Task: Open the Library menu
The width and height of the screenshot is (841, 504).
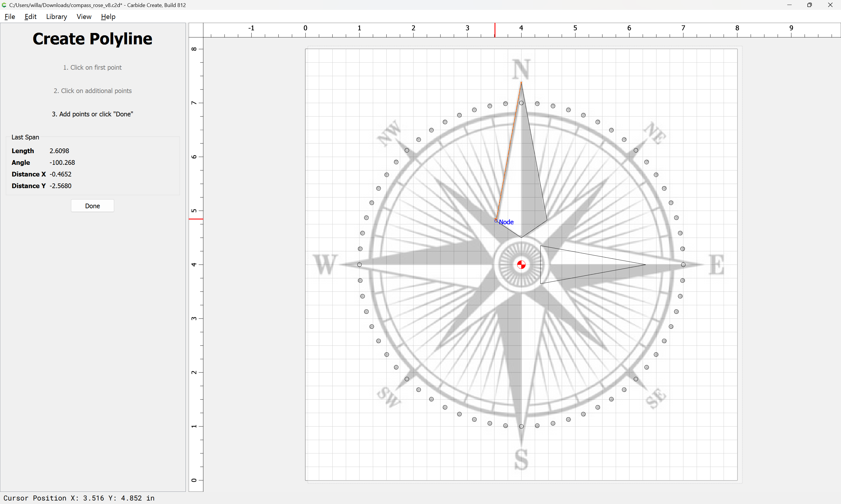Action: [56, 17]
